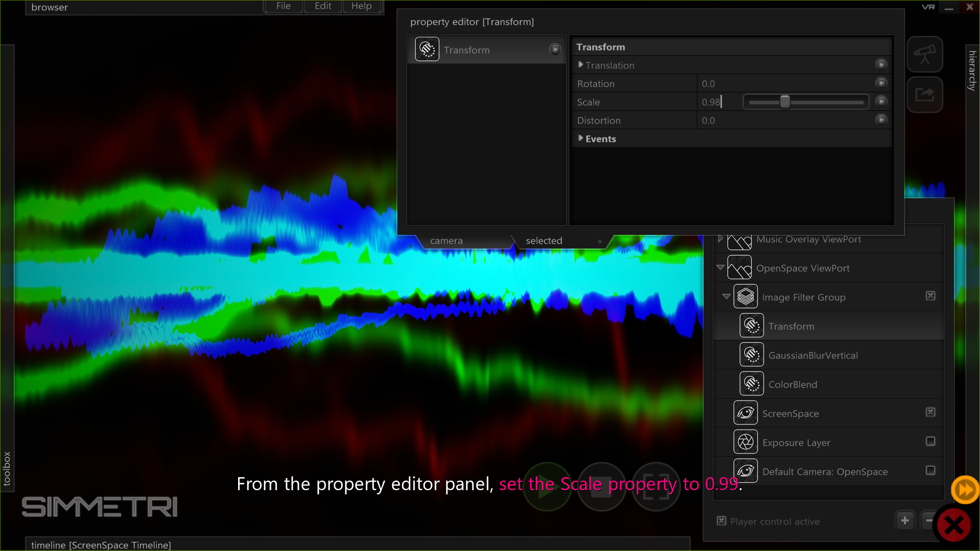The height and width of the screenshot is (551, 980).
Task: Click the plus button near Player control active
Action: tap(905, 521)
